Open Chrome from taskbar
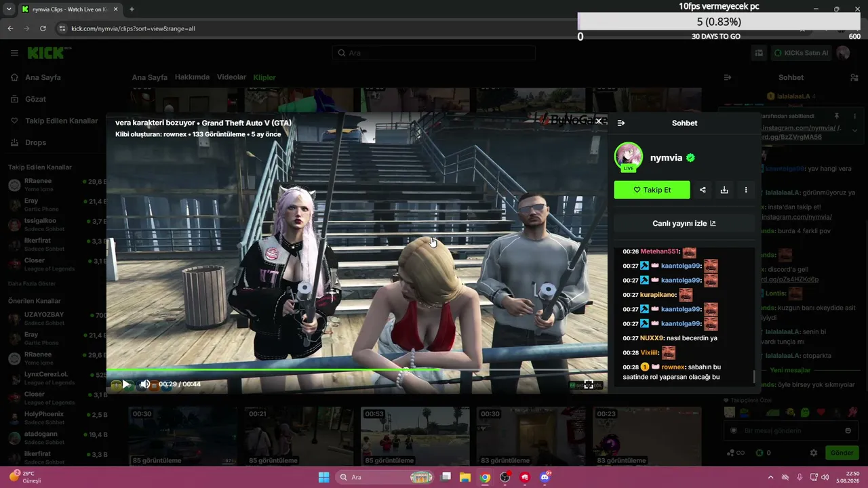868x488 pixels. coord(485,477)
